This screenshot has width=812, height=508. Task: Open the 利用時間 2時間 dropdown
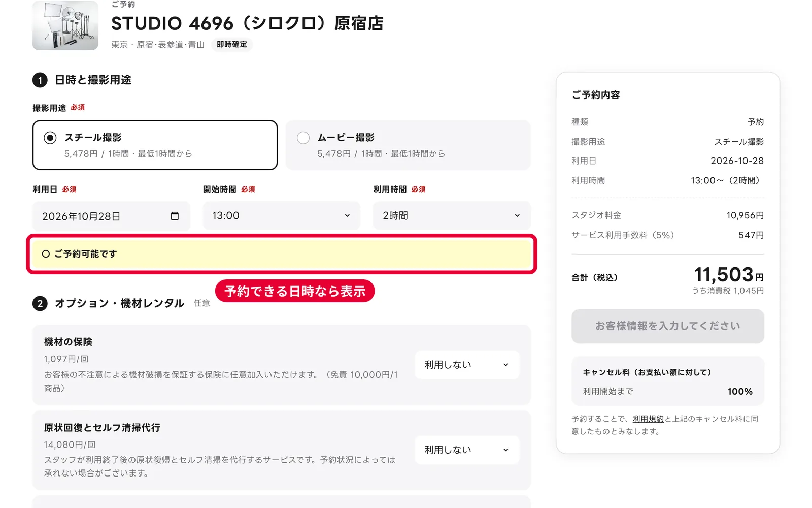pyautogui.click(x=452, y=216)
